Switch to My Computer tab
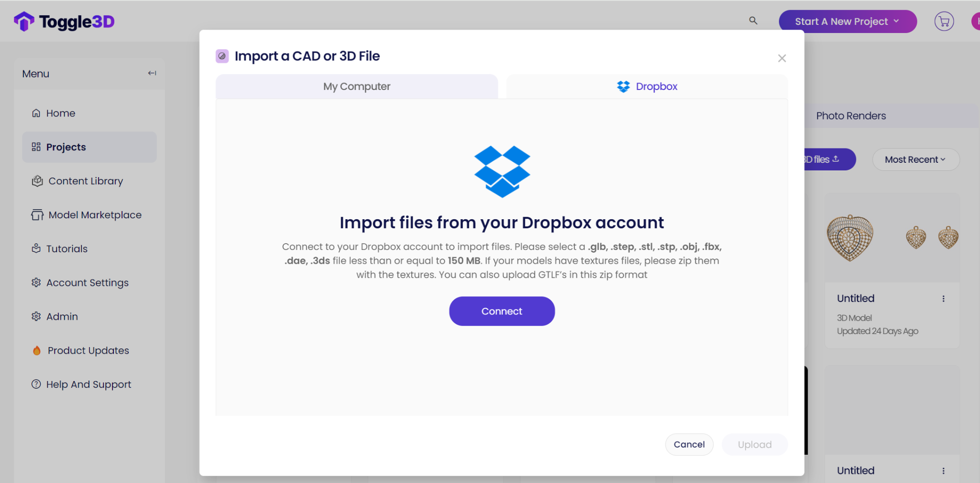Viewport: 980px width, 483px height. 356,87
